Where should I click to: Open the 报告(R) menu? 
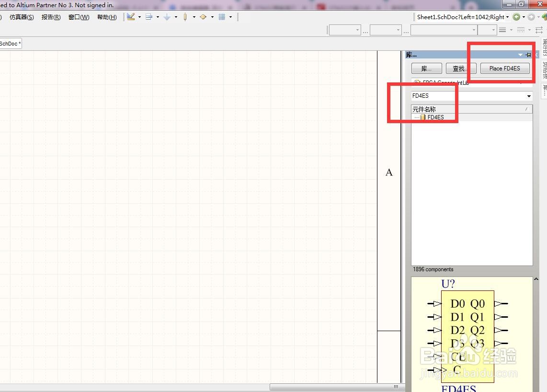tap(51, 17)
